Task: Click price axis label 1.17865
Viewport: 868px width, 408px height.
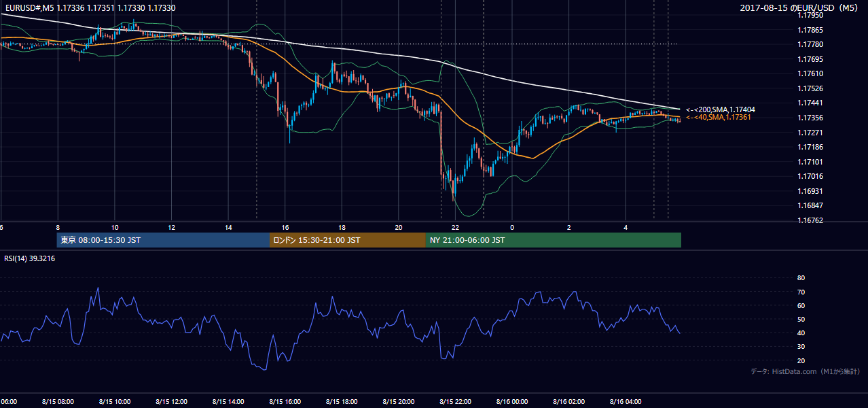Action: (x=810, y=30)
